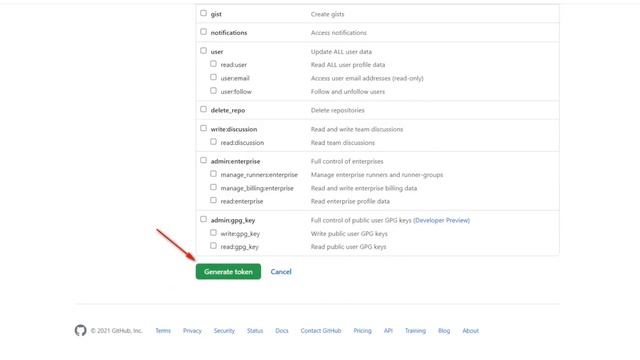Image resolution: width=640 pixels, height=360 pixels.
Task: Open Pricing footer link
Action: coord(362,331)
